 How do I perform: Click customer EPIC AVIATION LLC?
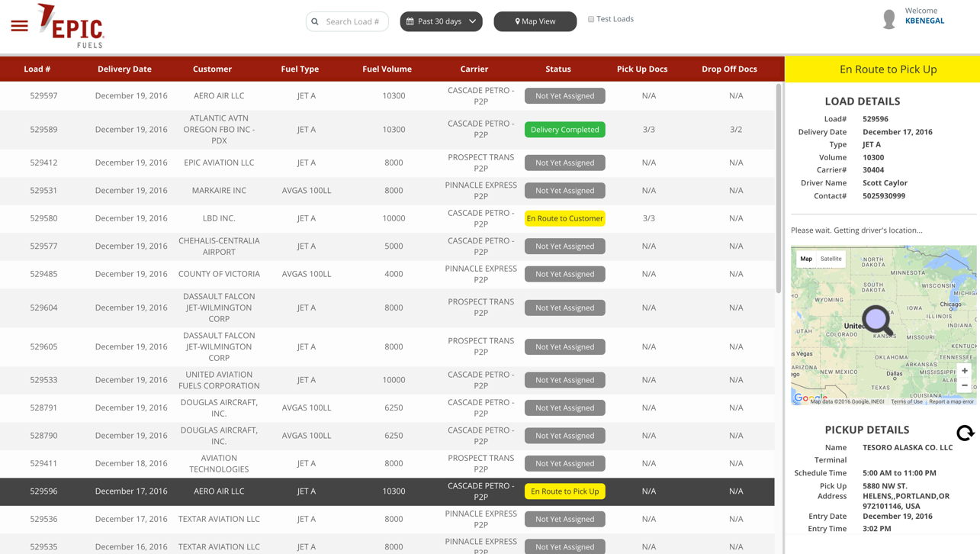pos(219,163)
